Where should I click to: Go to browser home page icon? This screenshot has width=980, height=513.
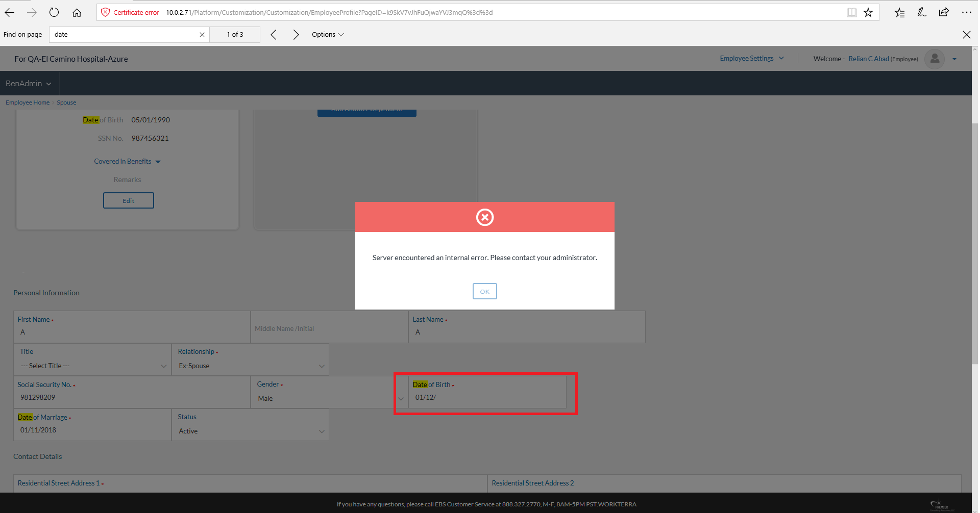[77, 12]
